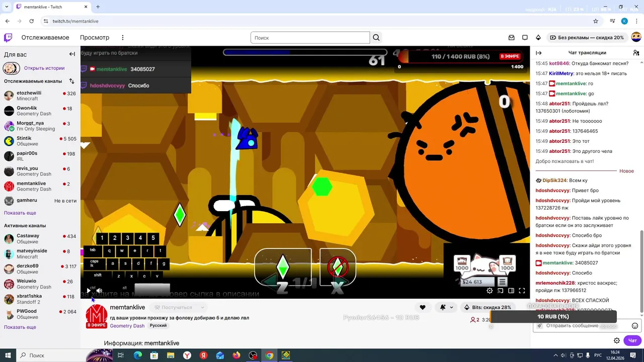The width and height of the screenshot is (644, 362).
Task: Cast stream to another device
Action: [501, 291]
